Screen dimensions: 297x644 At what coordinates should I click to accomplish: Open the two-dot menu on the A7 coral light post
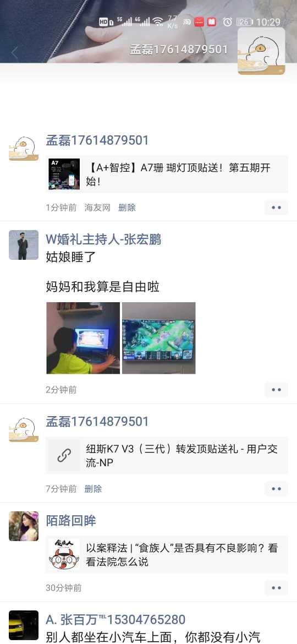pos(276,208)
